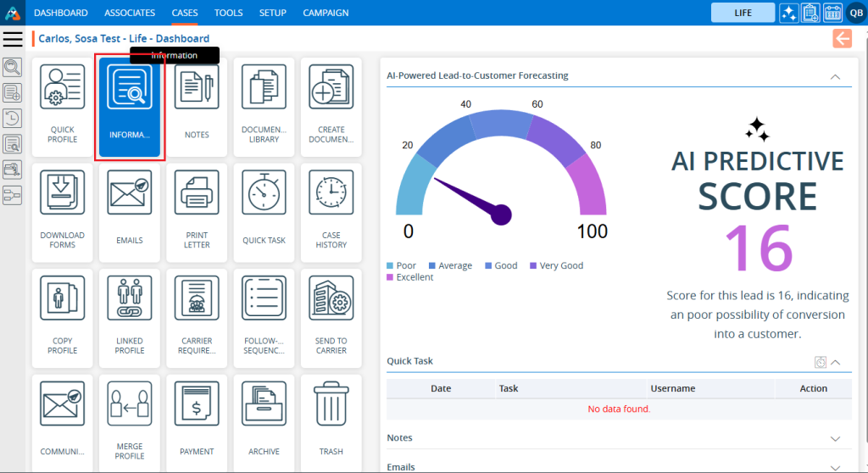This screenshot has height=473, width=868.
Task: Open the Document Library tile
Action: [x=264, y=107]
